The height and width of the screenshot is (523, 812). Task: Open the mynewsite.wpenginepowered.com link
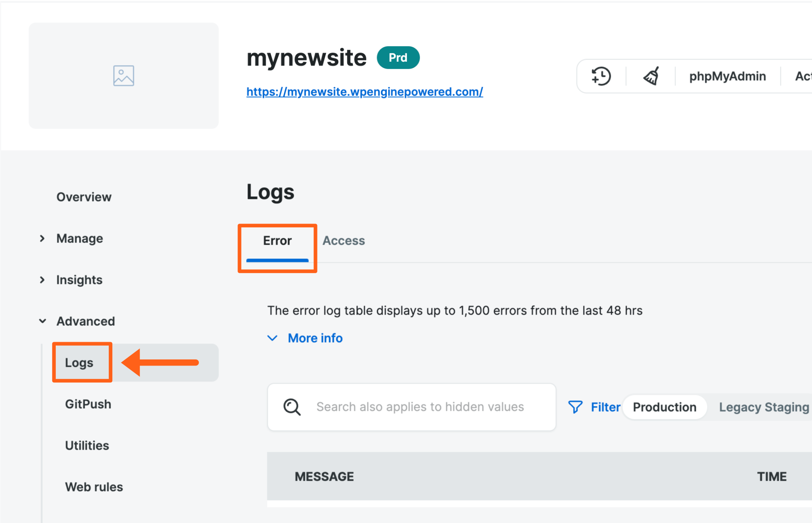point(364,91)
